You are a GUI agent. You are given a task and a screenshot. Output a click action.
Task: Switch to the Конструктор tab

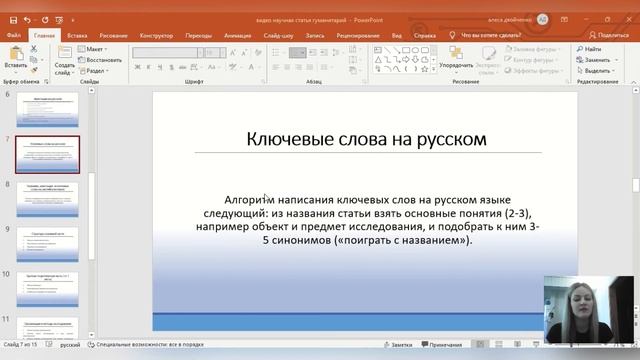[x=156, y=36]
